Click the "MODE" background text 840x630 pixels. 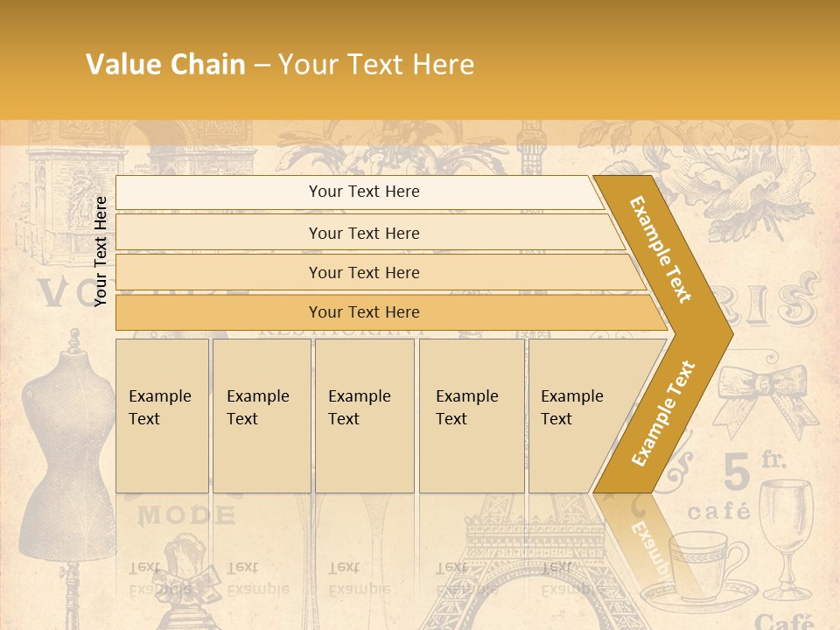(x=185, y=514)
